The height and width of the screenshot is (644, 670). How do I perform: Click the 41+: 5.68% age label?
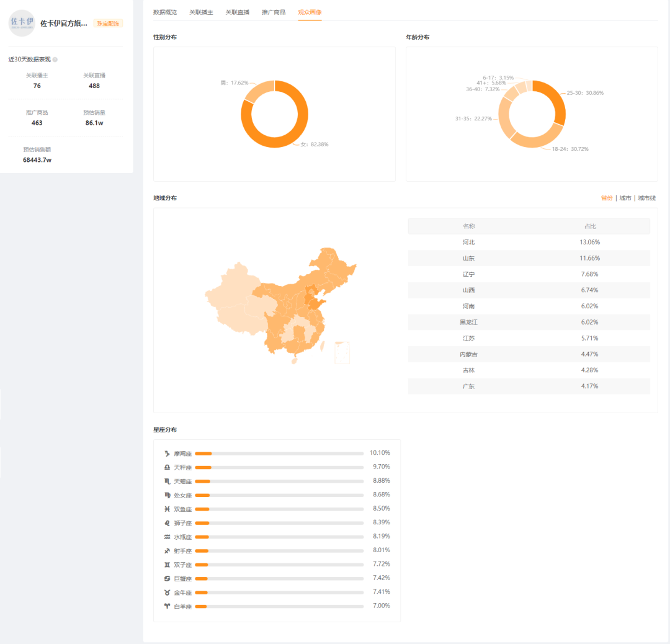(491, 83)
